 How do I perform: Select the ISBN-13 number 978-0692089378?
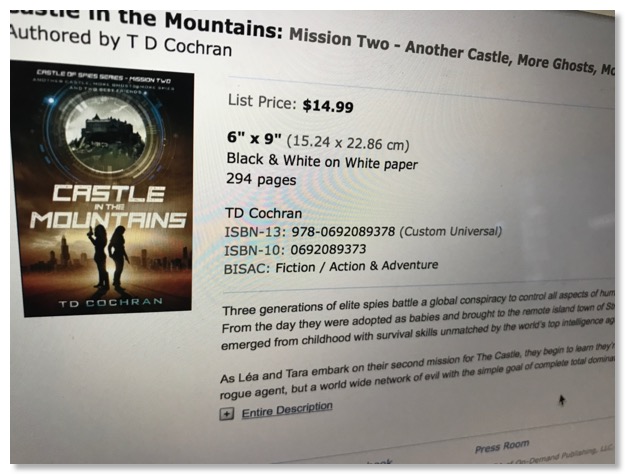(x=345, y=232)
